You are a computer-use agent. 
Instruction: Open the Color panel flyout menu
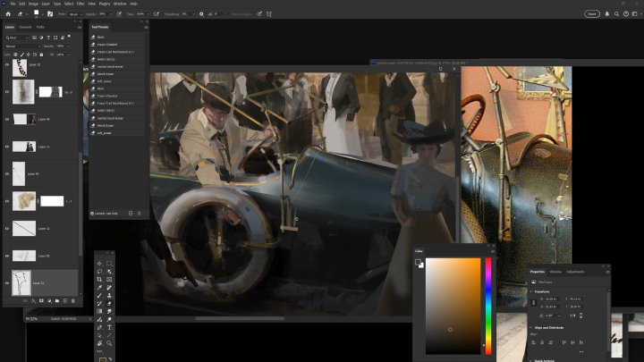(493, 251)
